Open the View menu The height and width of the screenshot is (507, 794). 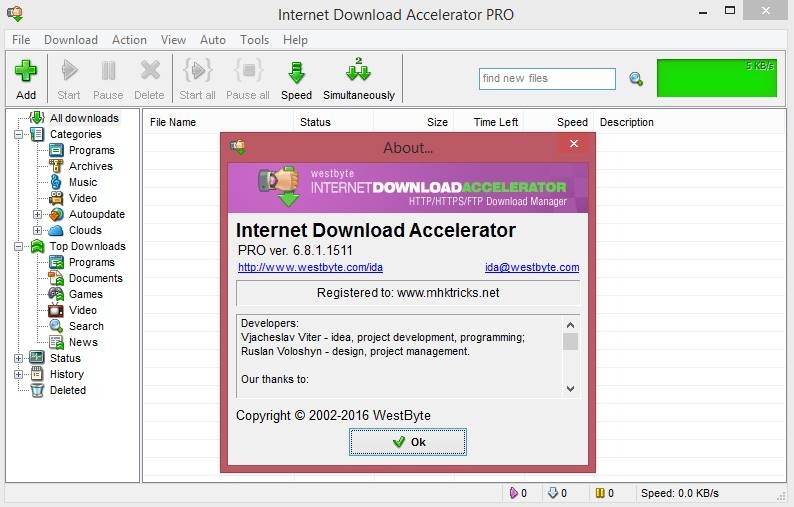coord(173,40)
